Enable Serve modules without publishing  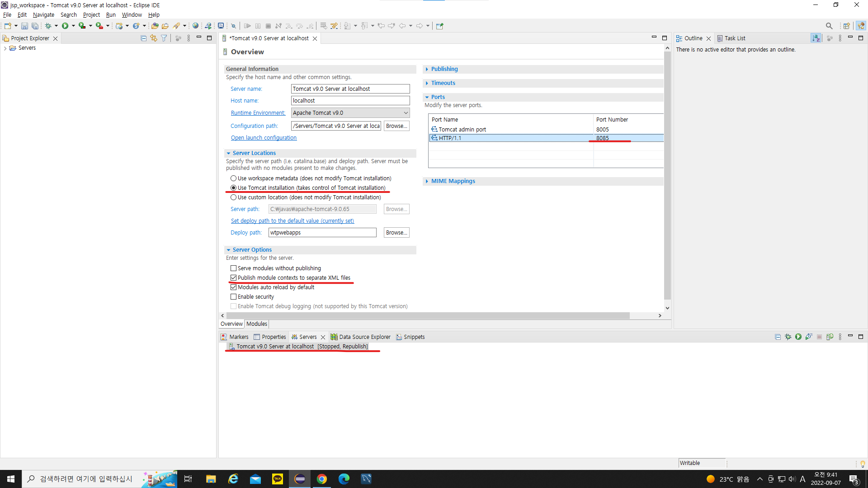233,268
